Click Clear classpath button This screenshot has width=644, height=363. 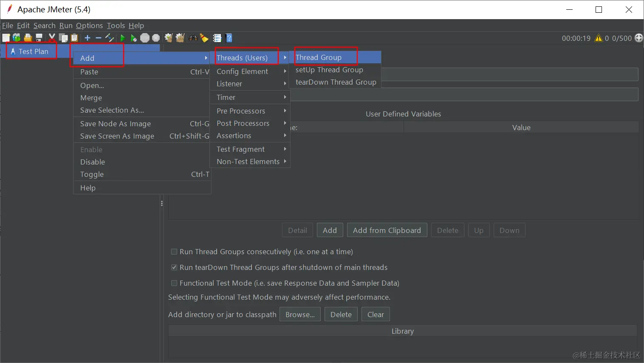[x=376, y=315]
